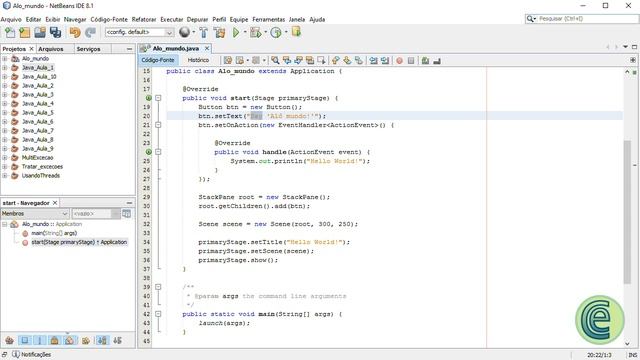This screenshot has width=640, height=360.
Task: Expand the MultiExcecao project node
Action: [4, 158]
